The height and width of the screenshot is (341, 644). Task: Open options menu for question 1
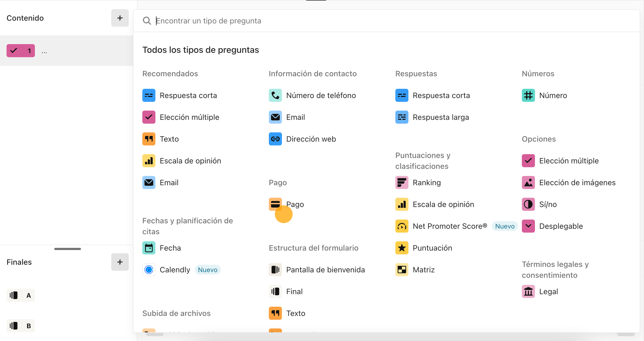coord(44,51)
